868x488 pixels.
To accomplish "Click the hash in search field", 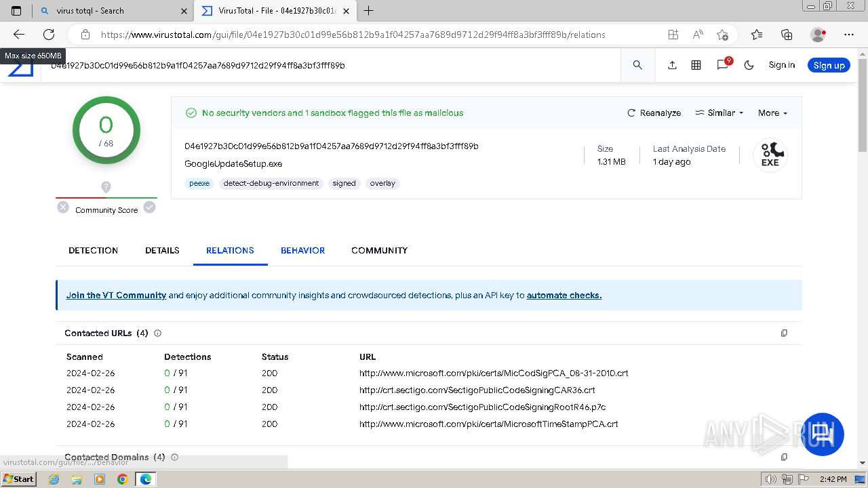I will (198, 66).
